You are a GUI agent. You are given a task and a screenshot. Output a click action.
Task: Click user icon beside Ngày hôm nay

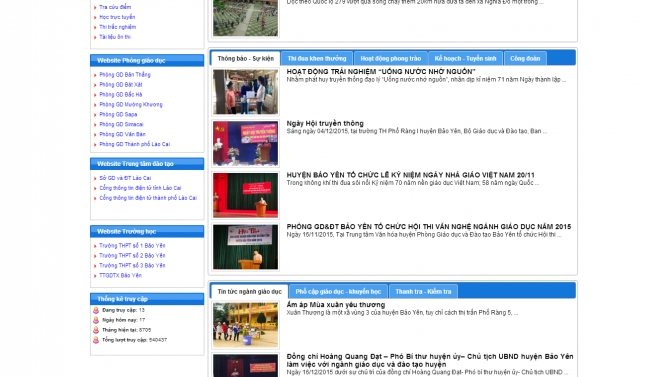[96, 320]
